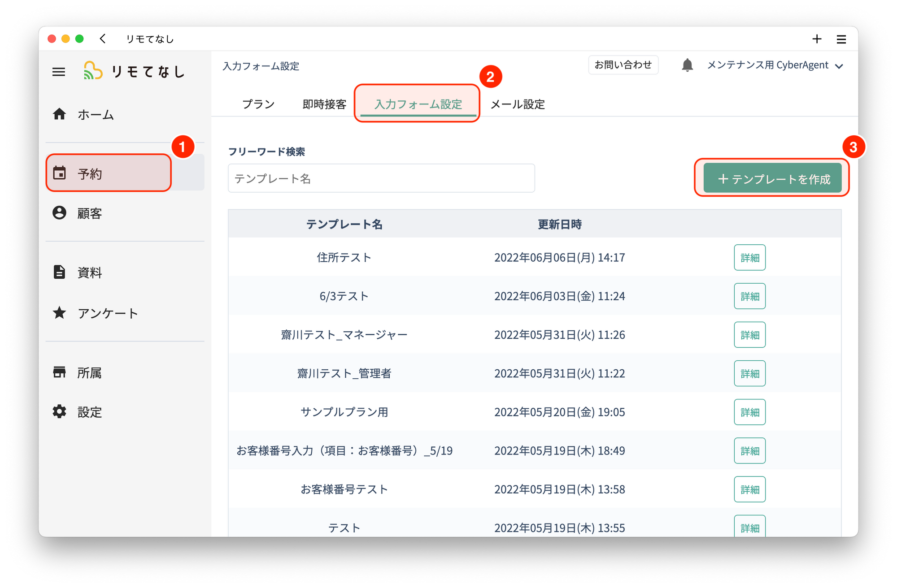Screen dimensions: 897x588
Task: Click the お問い合わせ button
Action: click(x=623, y=65)
